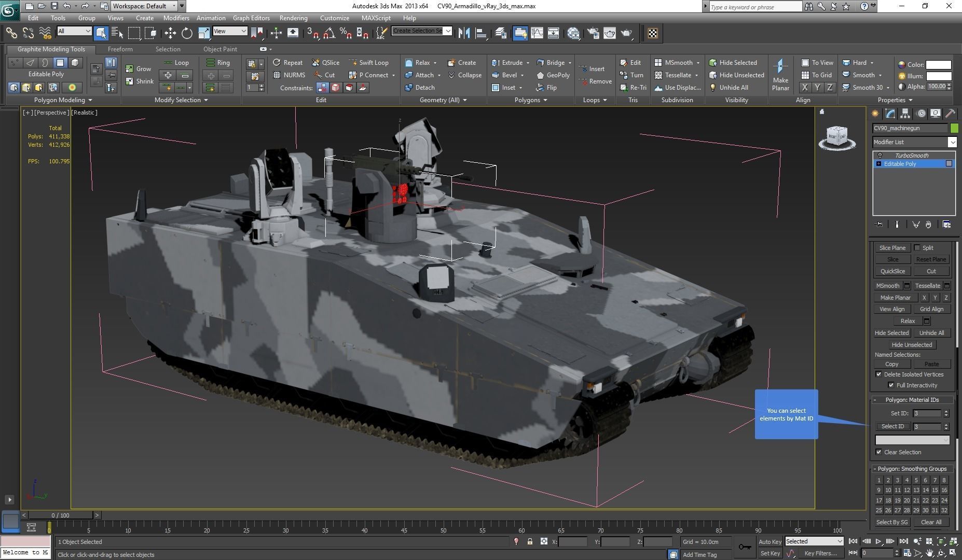Click the object name field CV90_machinegun

[x=910, y=128]
